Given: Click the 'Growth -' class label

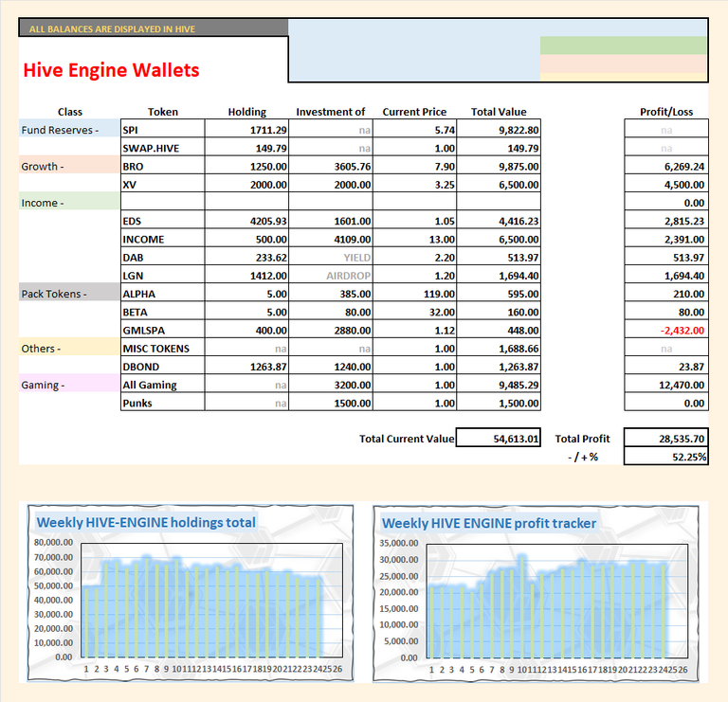Looking at the screenshot, I should tap(69, 165).
